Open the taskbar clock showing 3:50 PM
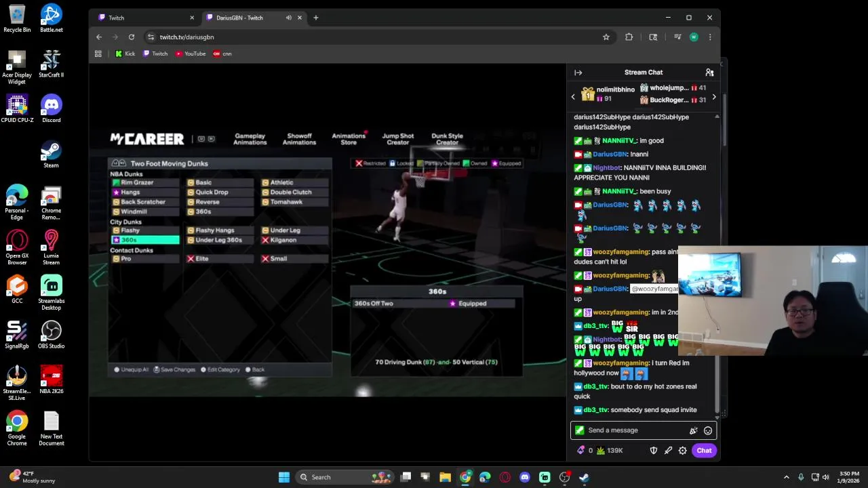Viewport: 868px width, 488px height. (x=848, y=477)
